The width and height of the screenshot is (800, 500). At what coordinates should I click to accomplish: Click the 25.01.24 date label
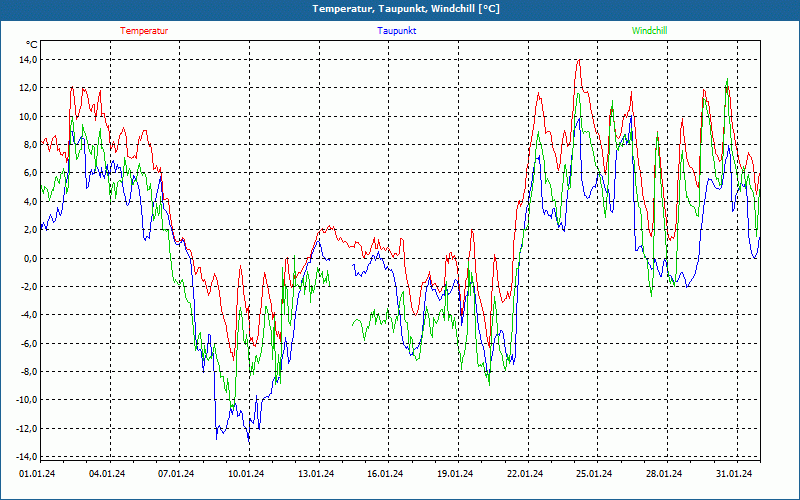[x=595, y=474]
